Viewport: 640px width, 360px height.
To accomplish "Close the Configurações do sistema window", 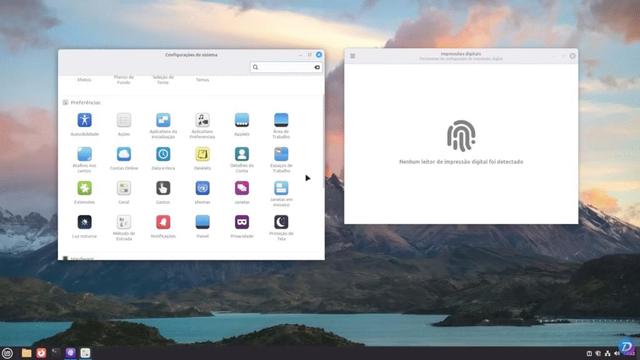I will (319, 55).
